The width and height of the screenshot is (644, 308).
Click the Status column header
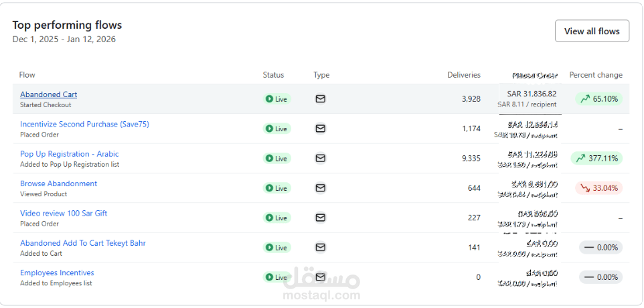(273, 75)
